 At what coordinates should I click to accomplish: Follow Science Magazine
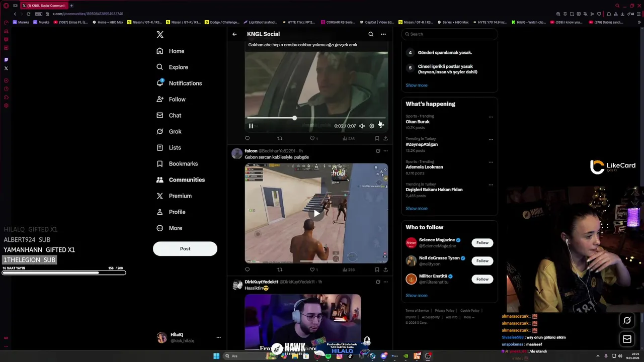click(482, 243)
